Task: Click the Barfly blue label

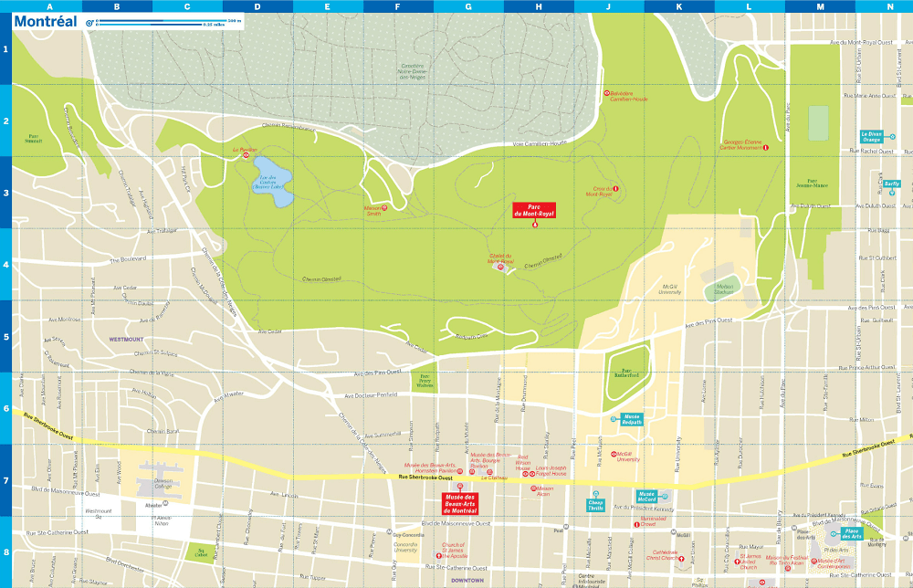Action: coord(891,184)
